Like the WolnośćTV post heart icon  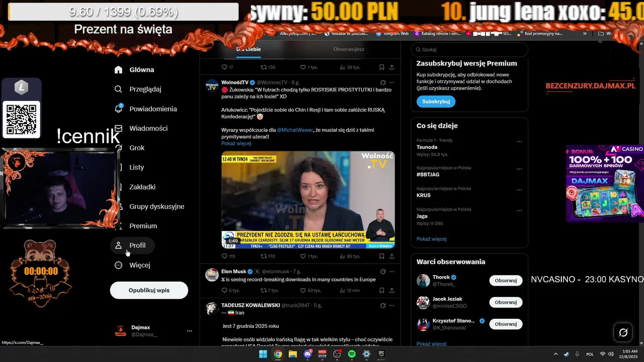(303, 256)
